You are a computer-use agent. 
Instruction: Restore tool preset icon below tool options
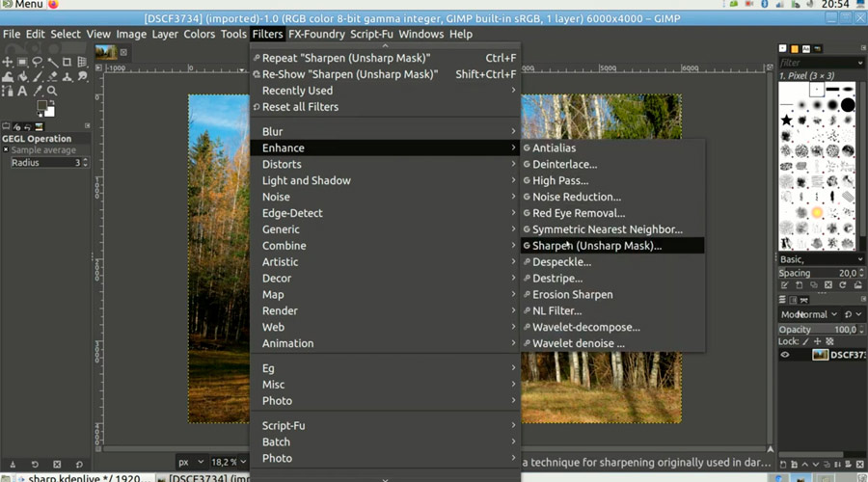click(35, 465)
